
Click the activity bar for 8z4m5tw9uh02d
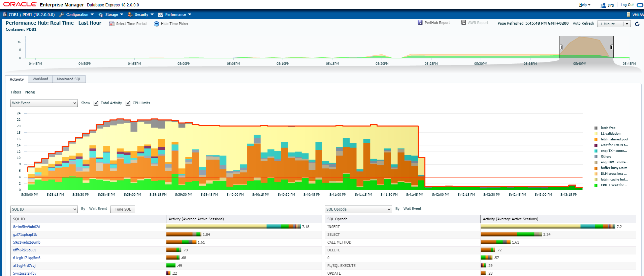pos(233,227)
